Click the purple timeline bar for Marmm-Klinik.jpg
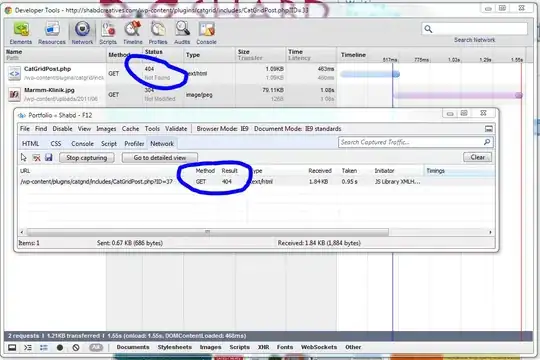Image resolution: width=540 pixels, height=360 pixels. (x=457, y=95)
